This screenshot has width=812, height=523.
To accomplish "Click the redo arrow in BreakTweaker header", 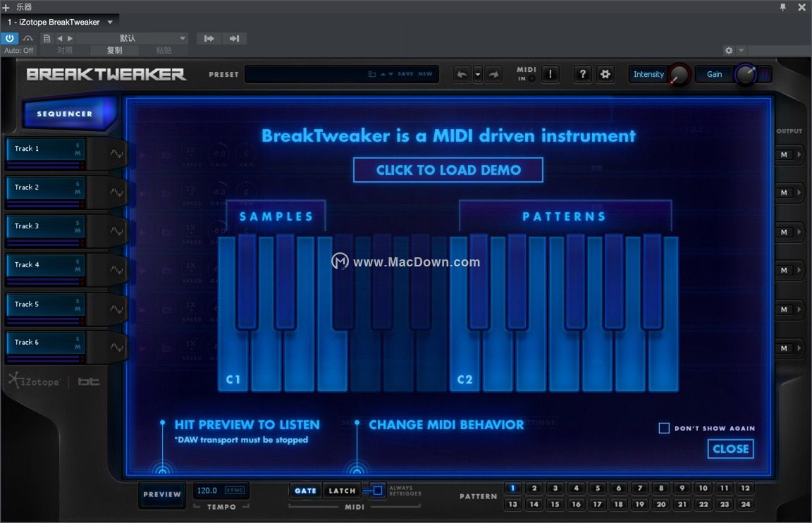I will tap(494, 75).
